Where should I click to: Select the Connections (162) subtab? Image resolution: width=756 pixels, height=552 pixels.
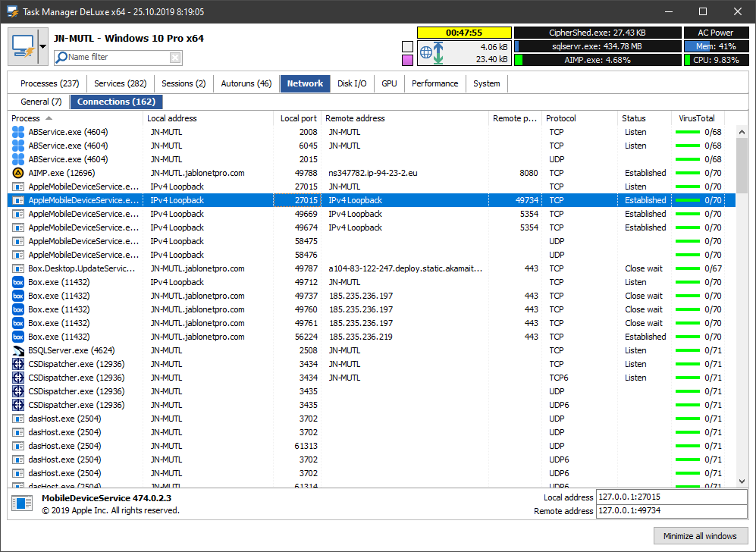click(x=116, y=102)
